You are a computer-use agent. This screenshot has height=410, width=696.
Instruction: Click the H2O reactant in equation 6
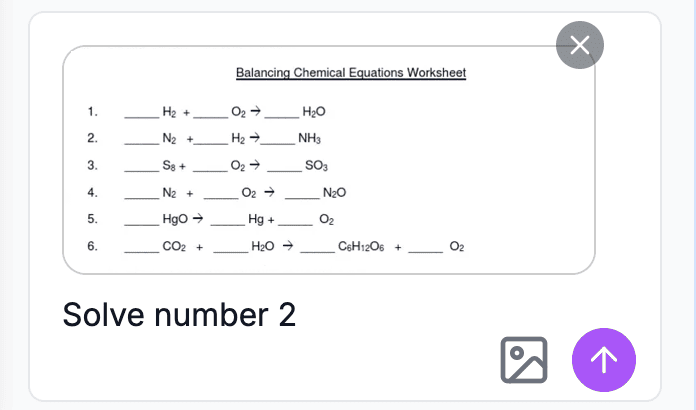point(263,245)
